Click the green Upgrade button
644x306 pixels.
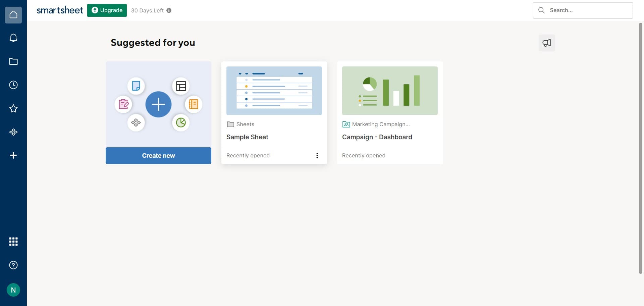[x=107, y=10]
